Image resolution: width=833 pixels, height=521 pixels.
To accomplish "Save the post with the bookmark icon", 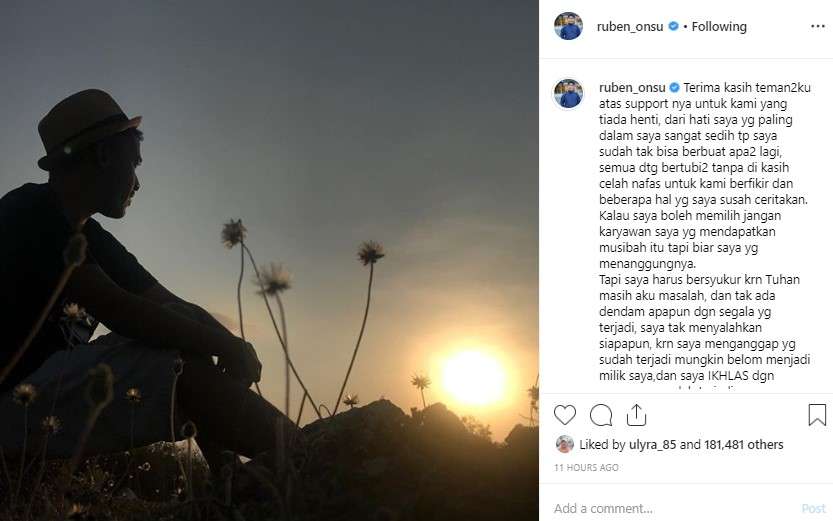I will (x=817, y=415).
